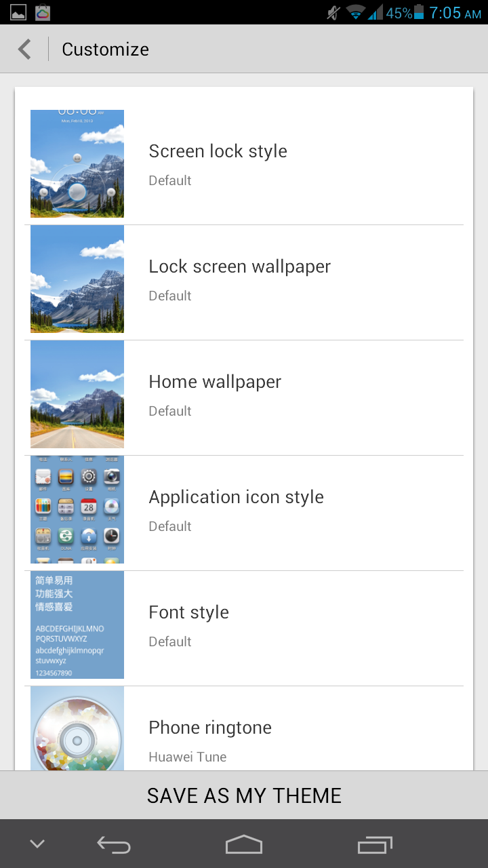Tap the muted sound status icon
Screen dimensions: 488x868
pyautogui.click(x=333, y=12)
